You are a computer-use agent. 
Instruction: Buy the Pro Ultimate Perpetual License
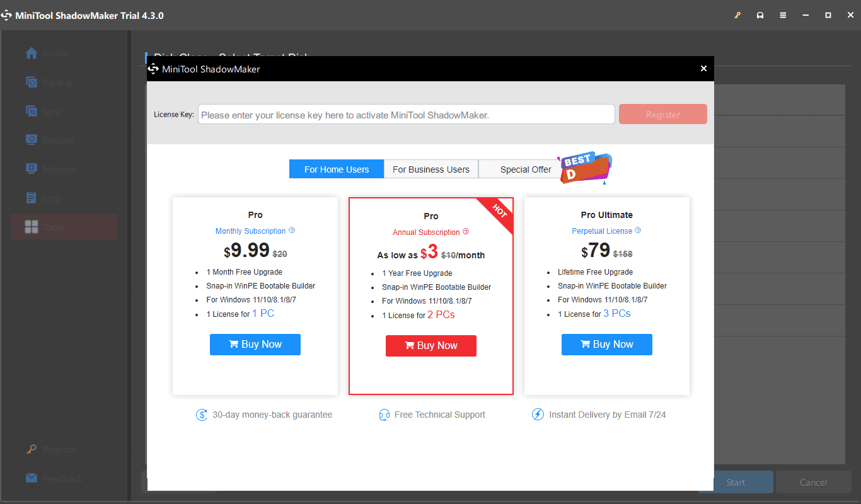607,345
